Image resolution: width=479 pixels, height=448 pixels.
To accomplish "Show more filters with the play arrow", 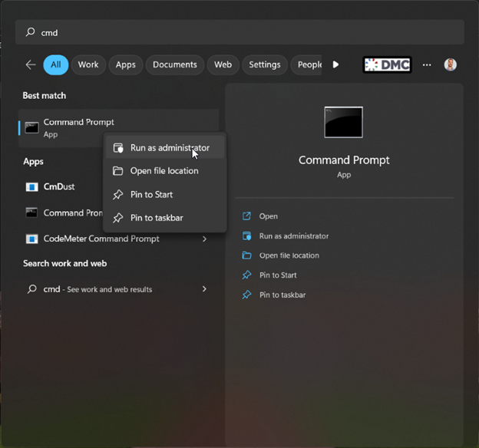I will coord(335,64).
